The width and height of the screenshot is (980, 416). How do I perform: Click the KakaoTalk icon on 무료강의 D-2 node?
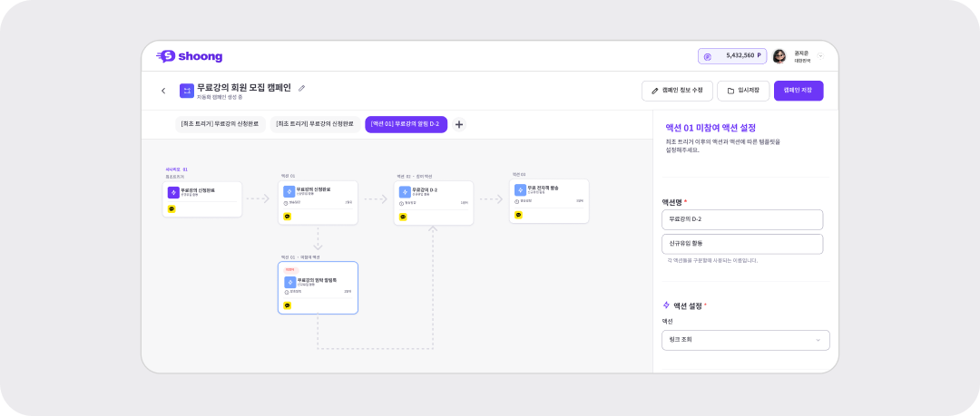tap(403, 217)
